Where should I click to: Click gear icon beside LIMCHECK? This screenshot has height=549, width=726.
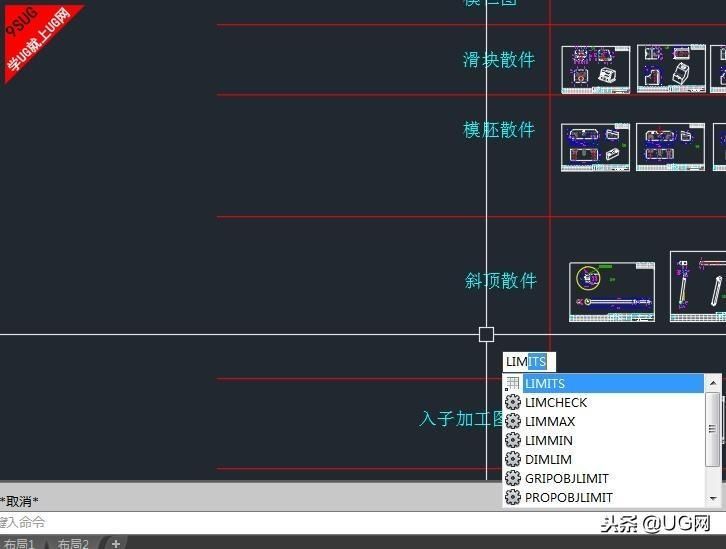[513, 402]
